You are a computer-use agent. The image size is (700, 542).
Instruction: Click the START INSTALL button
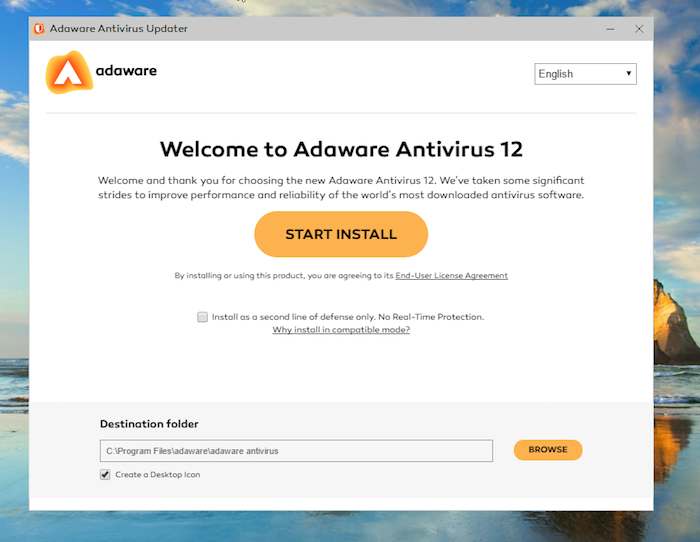[x=341, y=234]
